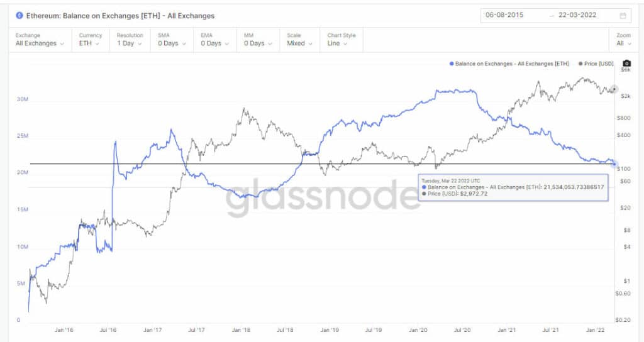644x342 pixels.
Task: Open the Exchange dropdown
Action: tap(40, 43)
